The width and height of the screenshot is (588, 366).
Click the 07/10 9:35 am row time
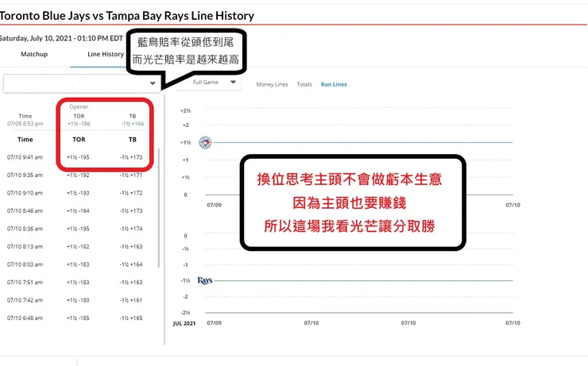click(25, 175)
